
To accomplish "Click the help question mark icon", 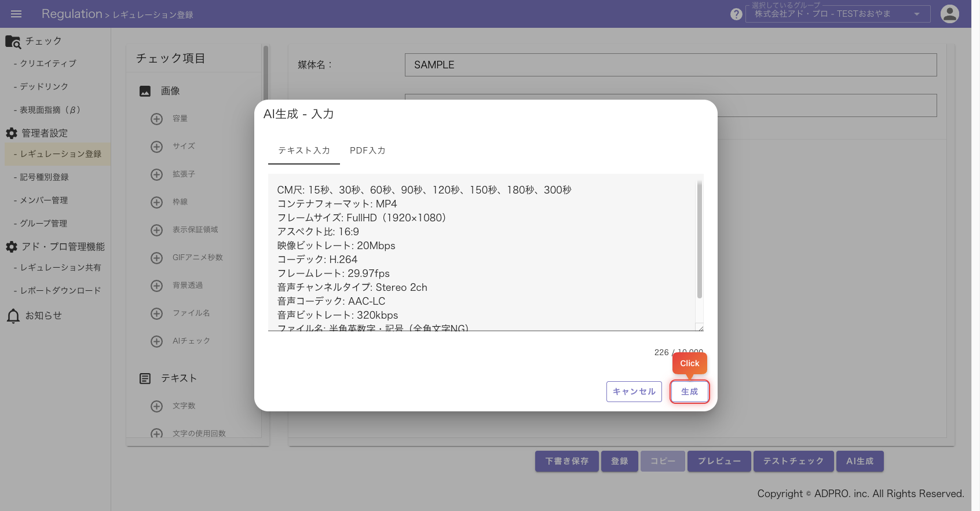I will tap(736, 14).
